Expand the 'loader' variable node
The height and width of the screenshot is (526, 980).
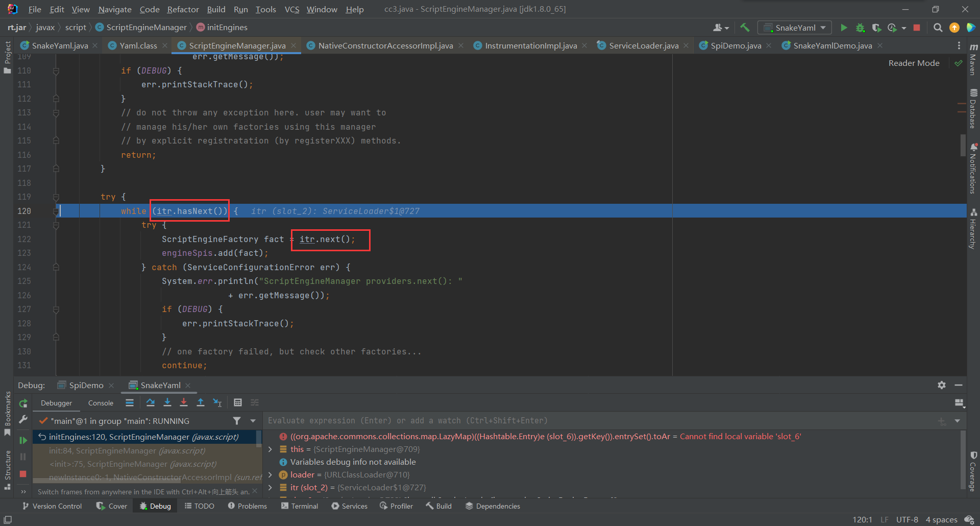click(x=270, y=475)
